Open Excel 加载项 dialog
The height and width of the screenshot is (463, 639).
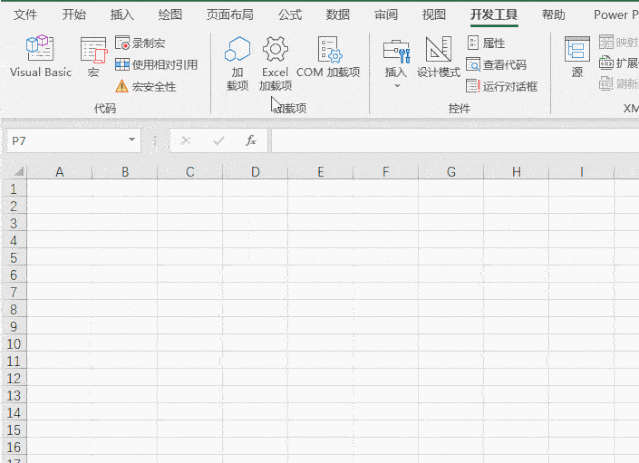[275, 64]
